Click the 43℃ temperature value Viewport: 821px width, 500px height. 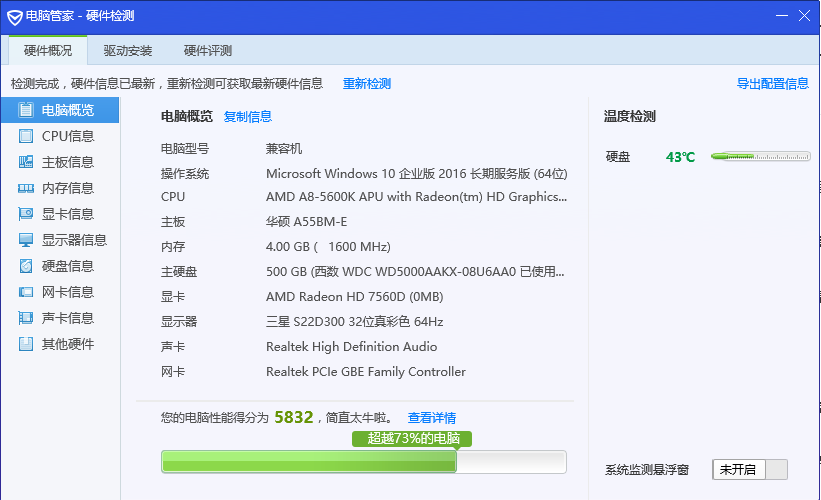point(680,157)
